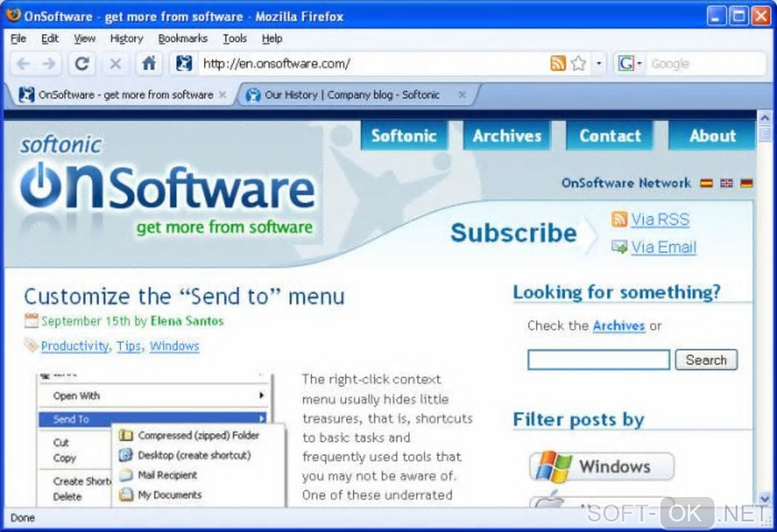Go back with the Back arrow button
Screen dimensions: 777x532
click(23, 63)
